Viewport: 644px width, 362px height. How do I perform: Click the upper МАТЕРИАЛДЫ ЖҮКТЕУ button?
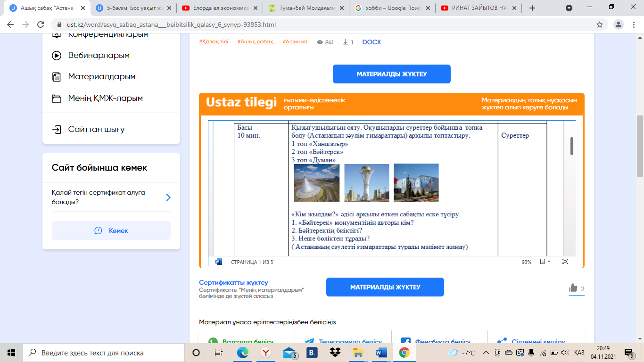(x=392, y=74)
